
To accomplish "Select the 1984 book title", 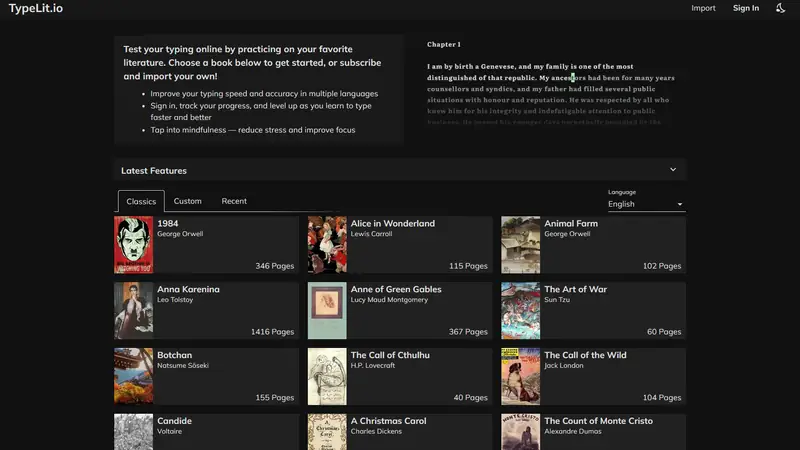I will point(168,223).
